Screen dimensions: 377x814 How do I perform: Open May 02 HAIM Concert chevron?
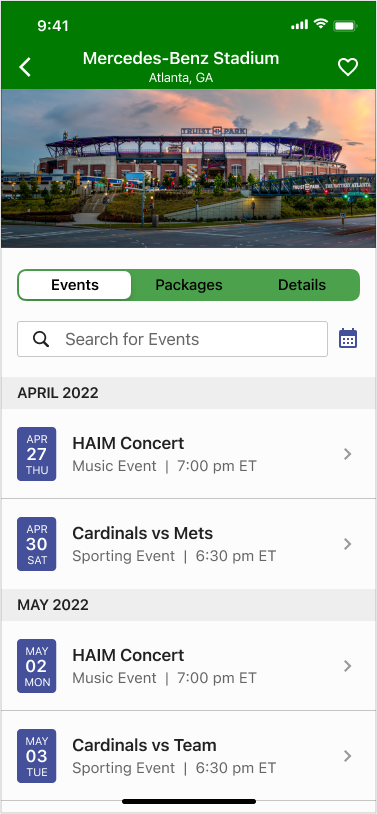click(x=347, y=666)
